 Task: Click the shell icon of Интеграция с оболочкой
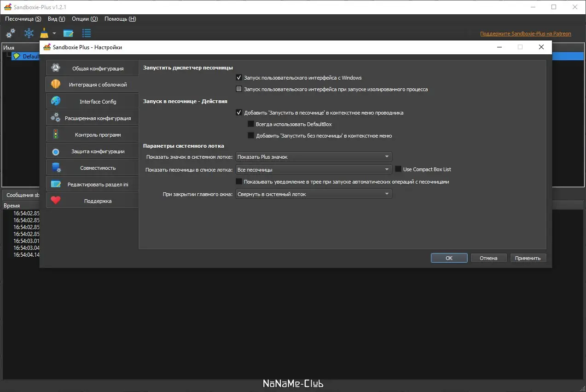click(56, 84)
